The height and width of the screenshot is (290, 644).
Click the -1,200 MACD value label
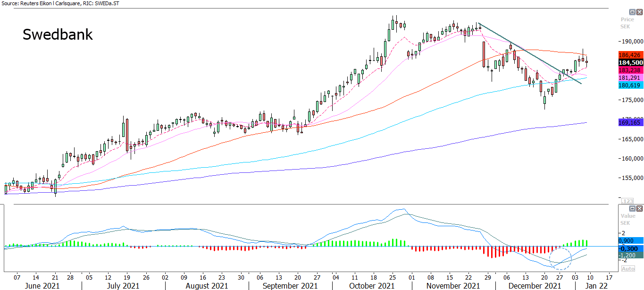[630, 255]
